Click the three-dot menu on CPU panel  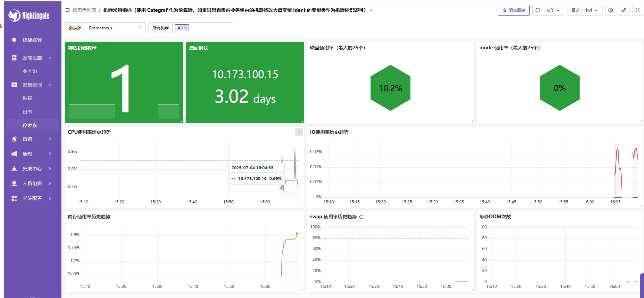point(299,132)
